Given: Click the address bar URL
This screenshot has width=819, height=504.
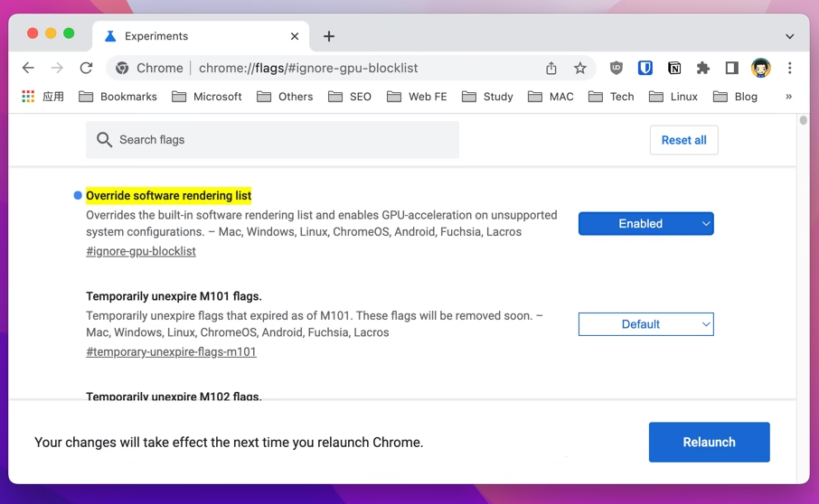Looking at the screenshot, I should pyautogui.click(x=308, y=68).
